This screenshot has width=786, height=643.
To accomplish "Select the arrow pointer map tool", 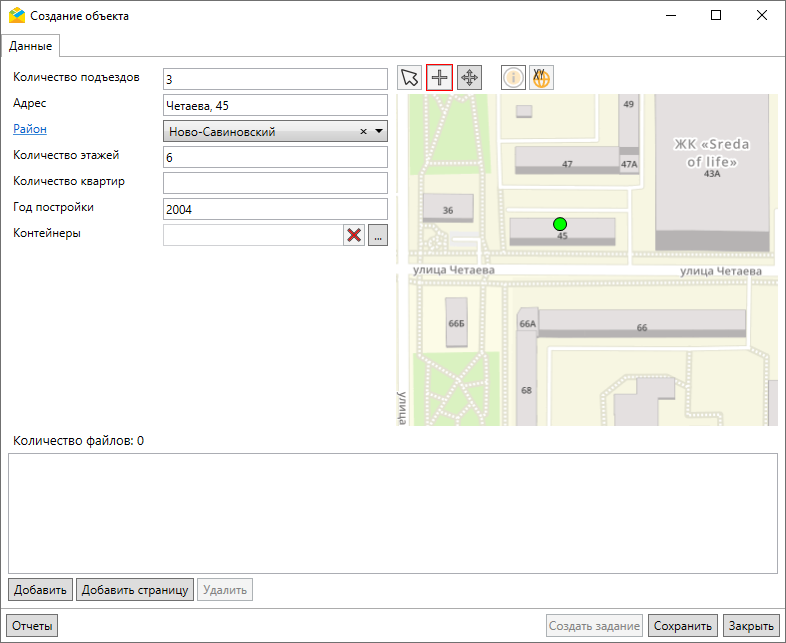I will (x=410, y=78).
